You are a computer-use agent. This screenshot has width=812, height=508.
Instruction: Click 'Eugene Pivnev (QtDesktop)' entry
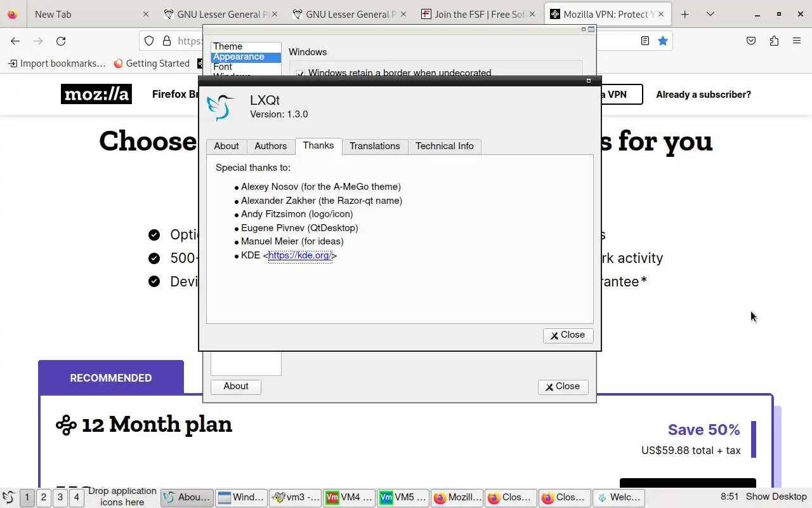(299, 228)
